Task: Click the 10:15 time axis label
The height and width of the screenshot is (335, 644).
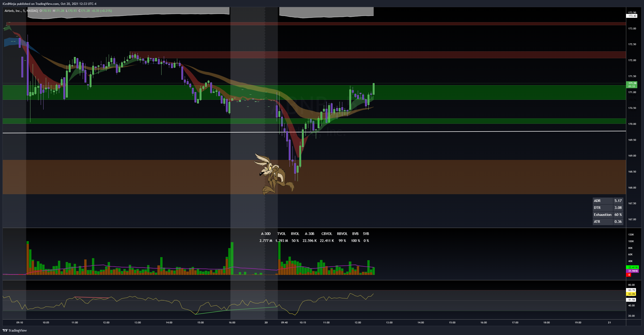Action: [303, 323]
